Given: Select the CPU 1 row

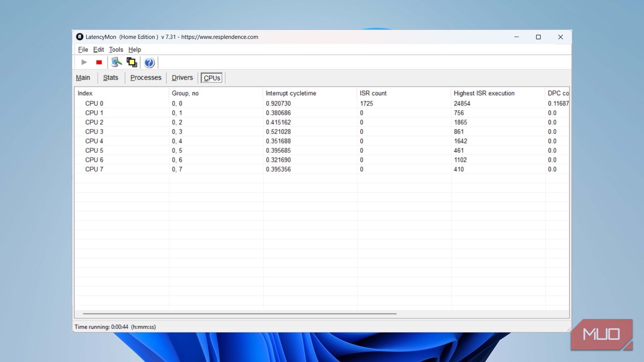Looking at the screenshot, I should (322, 113).
